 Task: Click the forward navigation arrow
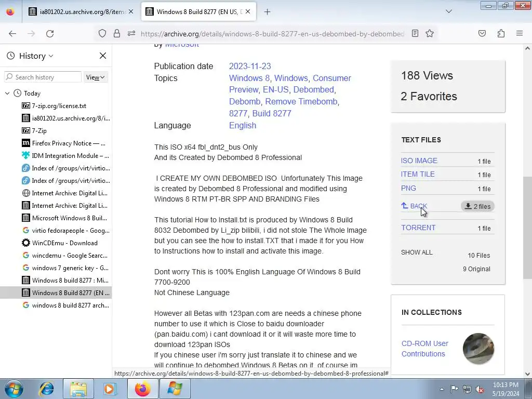point(31,34)
